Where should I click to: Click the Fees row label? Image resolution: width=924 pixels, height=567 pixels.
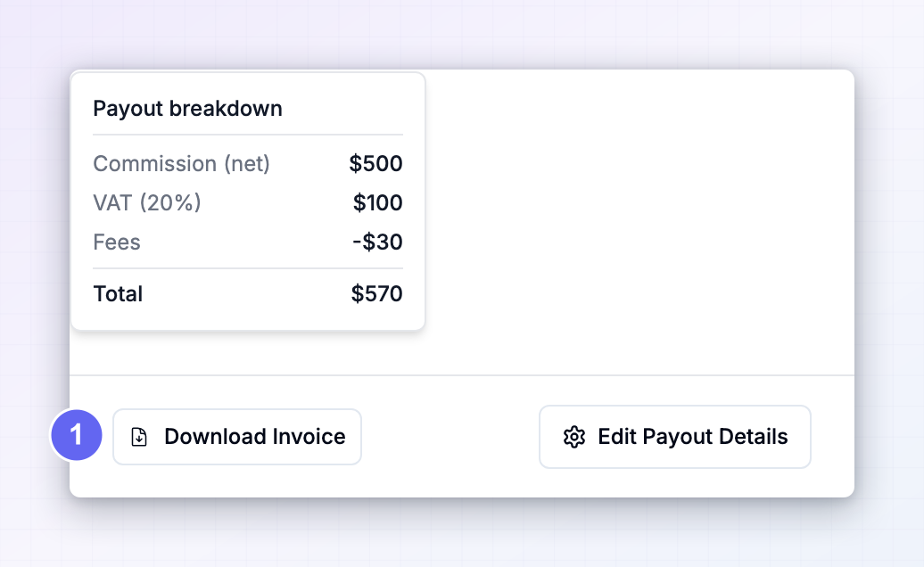[117, 242]
